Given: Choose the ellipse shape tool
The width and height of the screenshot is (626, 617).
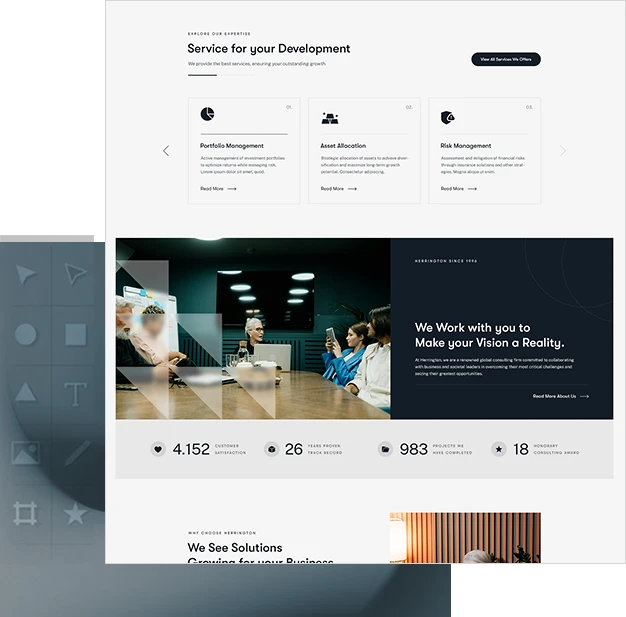Looking at the screenshot, I should pos(26,334).
